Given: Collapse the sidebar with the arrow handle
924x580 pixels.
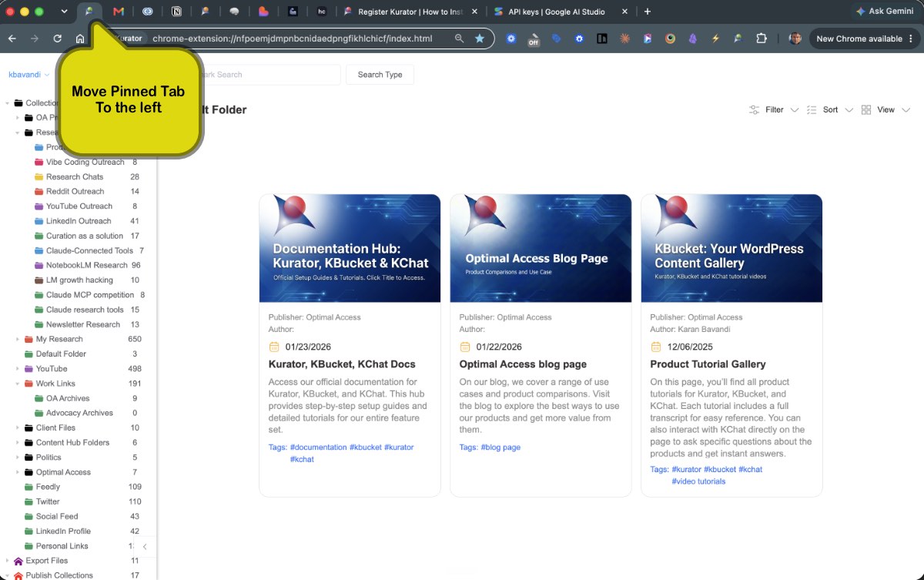Looking at the screenshot, I should click(x=145, y=546).
